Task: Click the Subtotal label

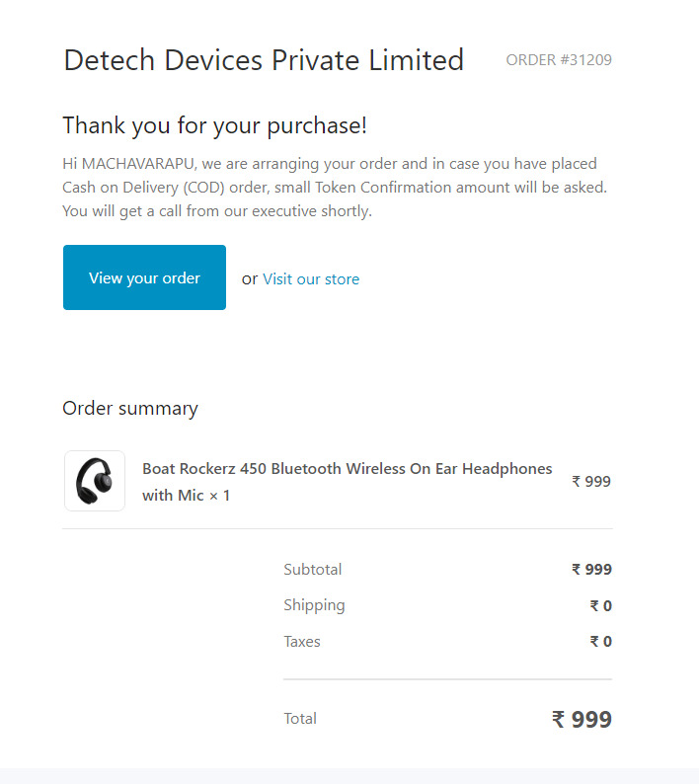Action: 312,570
